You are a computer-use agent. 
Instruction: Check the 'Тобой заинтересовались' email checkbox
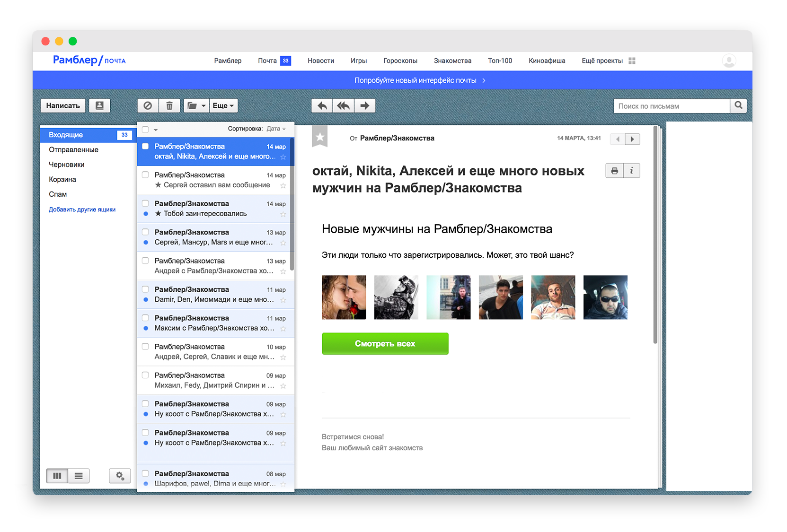coord(145,203)
